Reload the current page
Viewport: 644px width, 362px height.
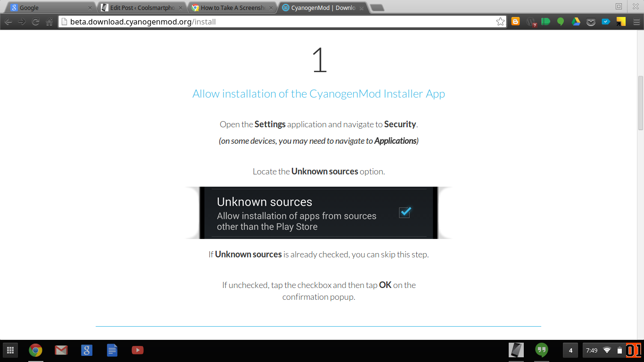click(35, 22)
